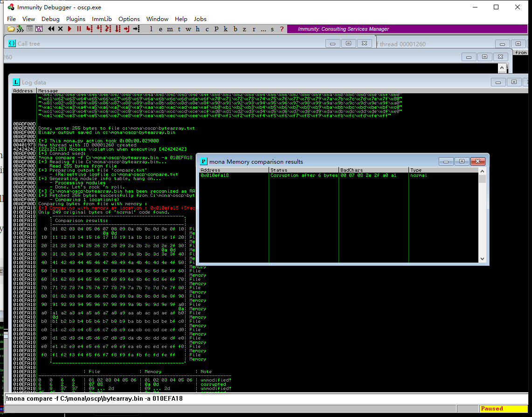
Task: Close mona Memory comparison results window
Action: (477, 161)
